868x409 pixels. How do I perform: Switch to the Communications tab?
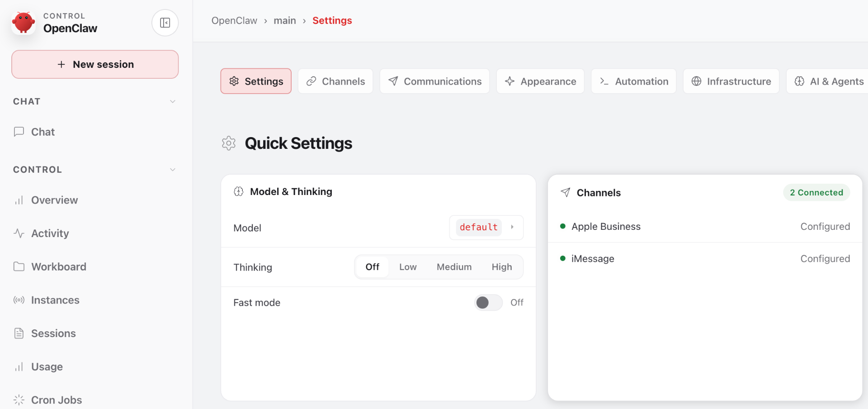(x=434, y=81)
